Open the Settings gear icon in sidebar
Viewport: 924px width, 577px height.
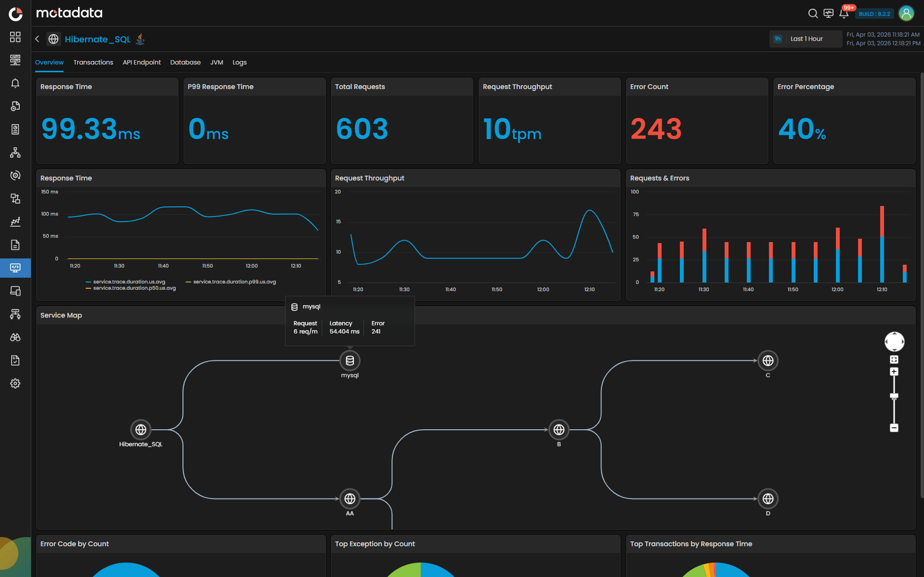pyautogui.click(x=15, y=383)
